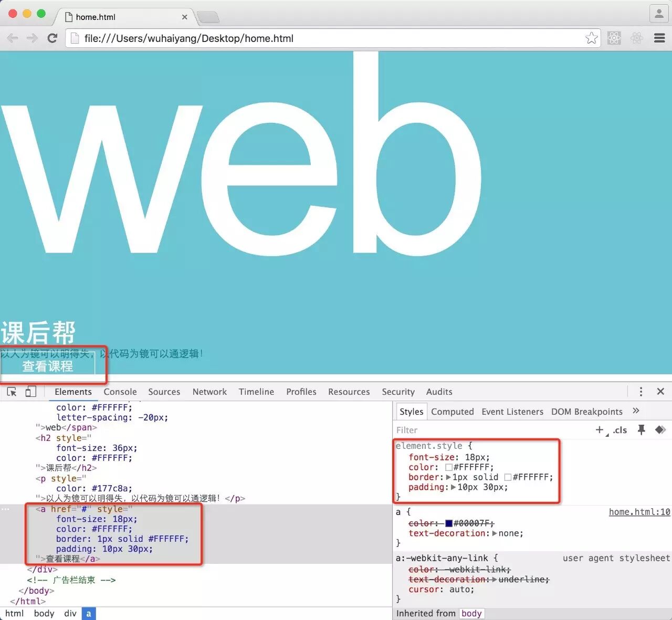Switch to the Console tab
This screenshot has height=620, width=672.
pos(120,392)
